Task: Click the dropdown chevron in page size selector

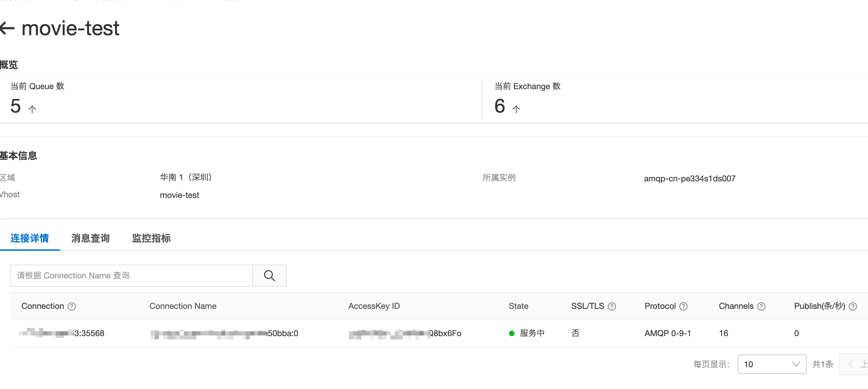Action: (x=796, y=364)
